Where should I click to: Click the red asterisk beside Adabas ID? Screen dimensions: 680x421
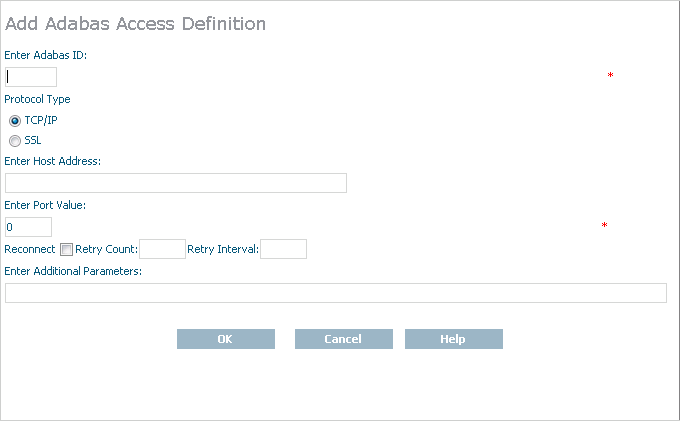click(x=610, y=75)
